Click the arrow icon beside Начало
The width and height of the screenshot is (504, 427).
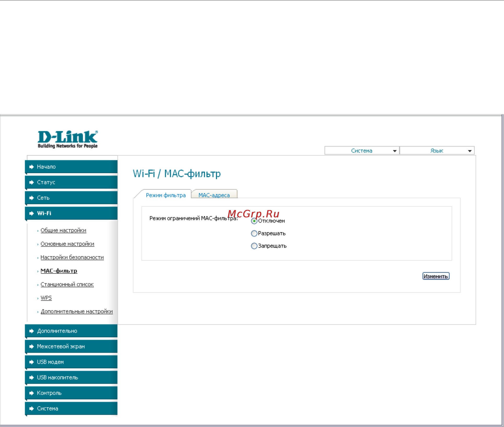[x=32, y=167]
